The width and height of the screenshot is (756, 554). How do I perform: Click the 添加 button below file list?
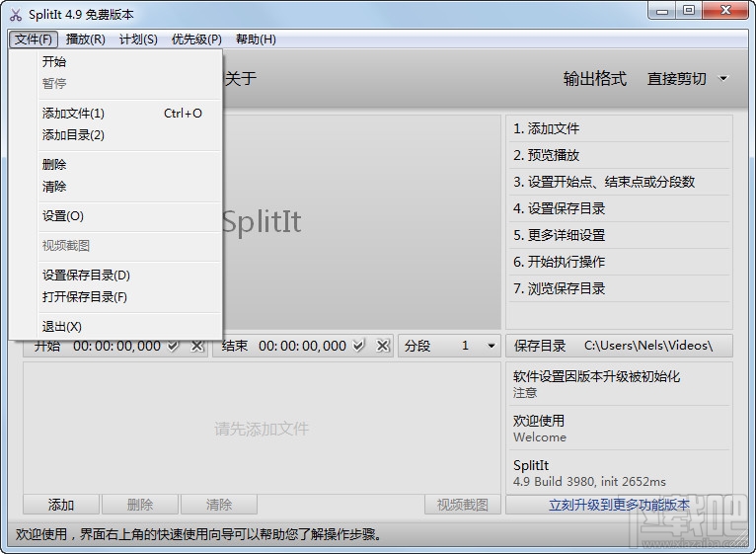click(x=61, y=505)
